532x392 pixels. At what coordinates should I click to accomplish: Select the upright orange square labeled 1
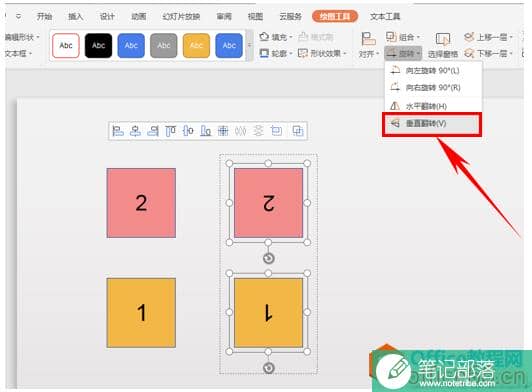tap(141, 313)
